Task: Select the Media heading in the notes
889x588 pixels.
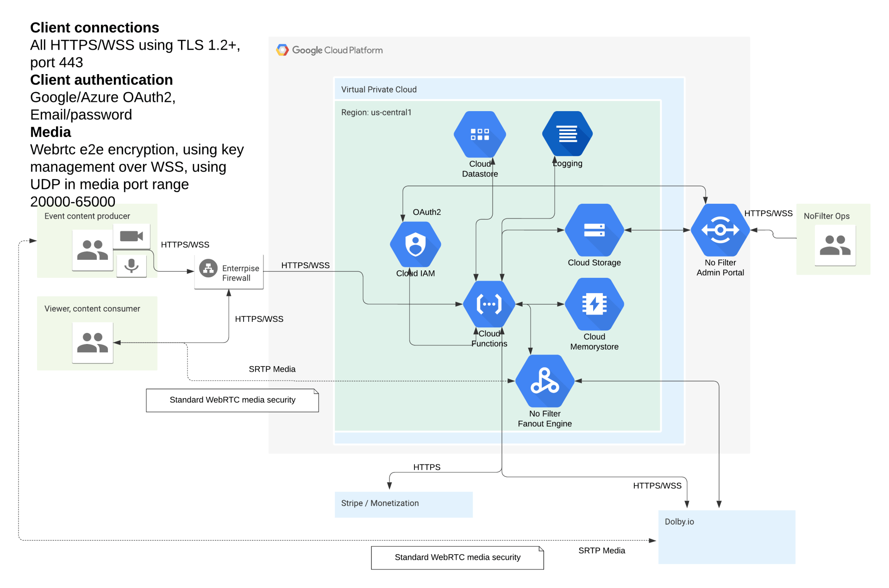Action: pos(50,132)
